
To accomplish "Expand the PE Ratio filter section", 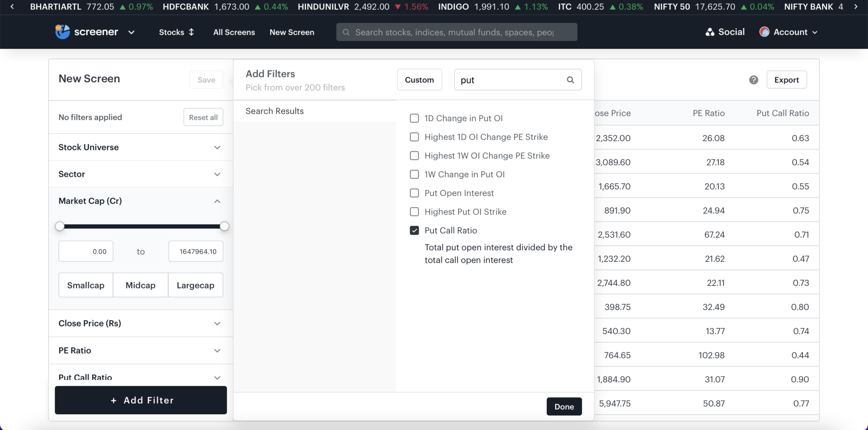I will point(217,351).
